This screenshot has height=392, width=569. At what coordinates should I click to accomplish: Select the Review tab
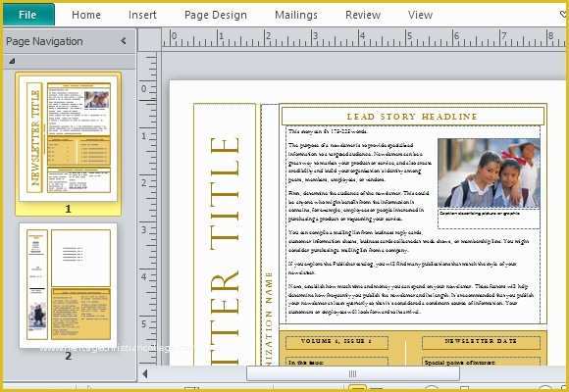pos(363,15)
